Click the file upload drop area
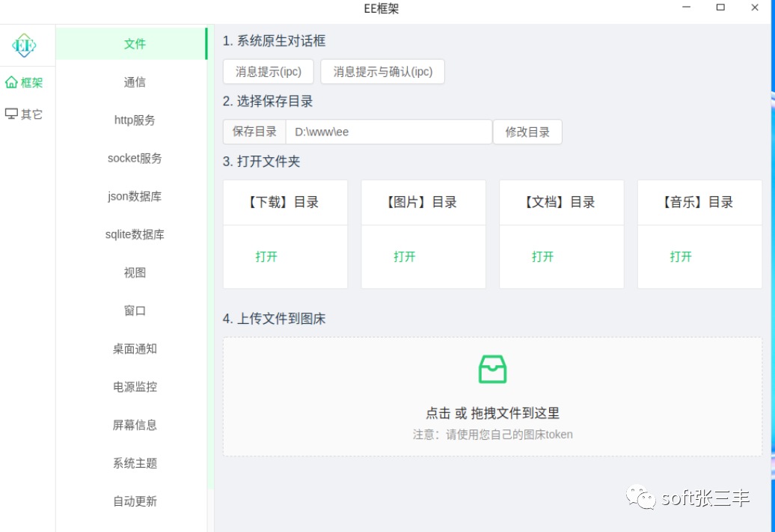This screenshot has width=775, height=532. [x=492, y=397]
